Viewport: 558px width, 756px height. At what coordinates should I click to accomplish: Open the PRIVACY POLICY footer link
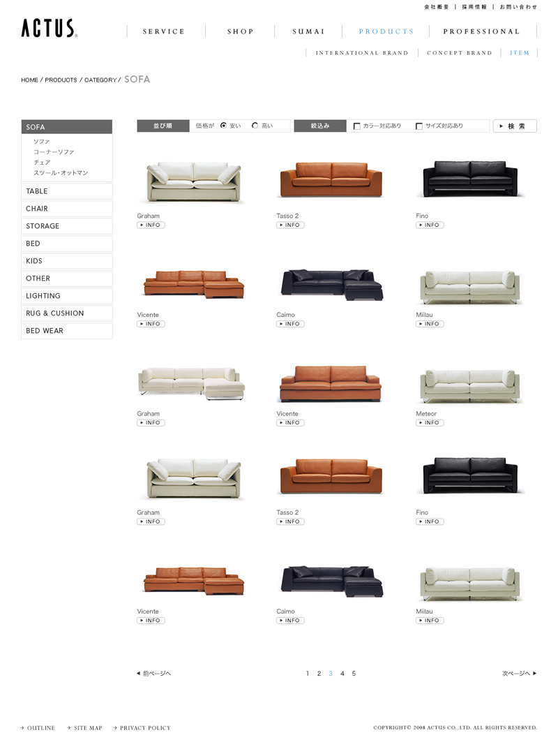[142, 728]
